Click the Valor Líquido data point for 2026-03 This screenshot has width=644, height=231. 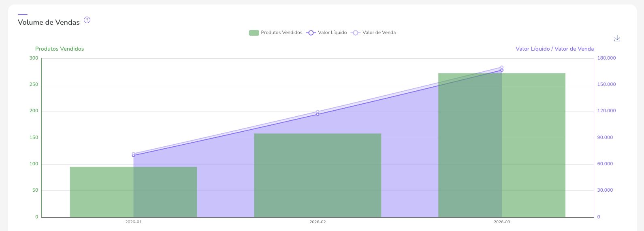click(x=502, y=70)
